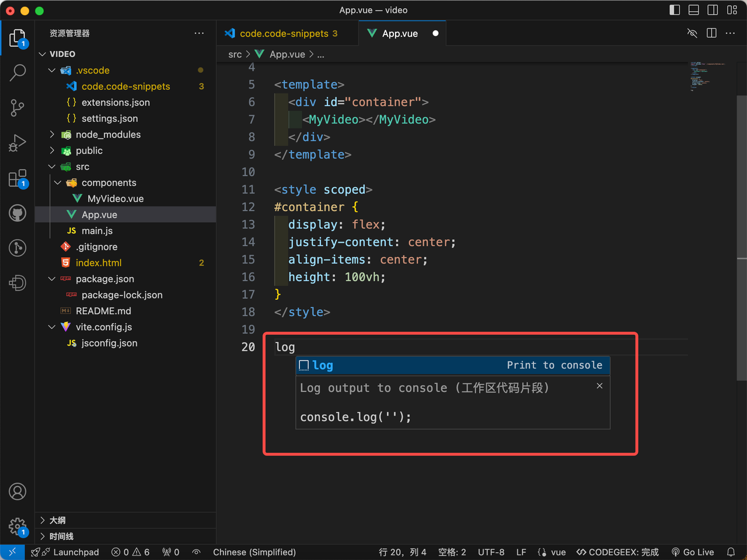
Task: Start Go Live server
Action: (693, 552)
